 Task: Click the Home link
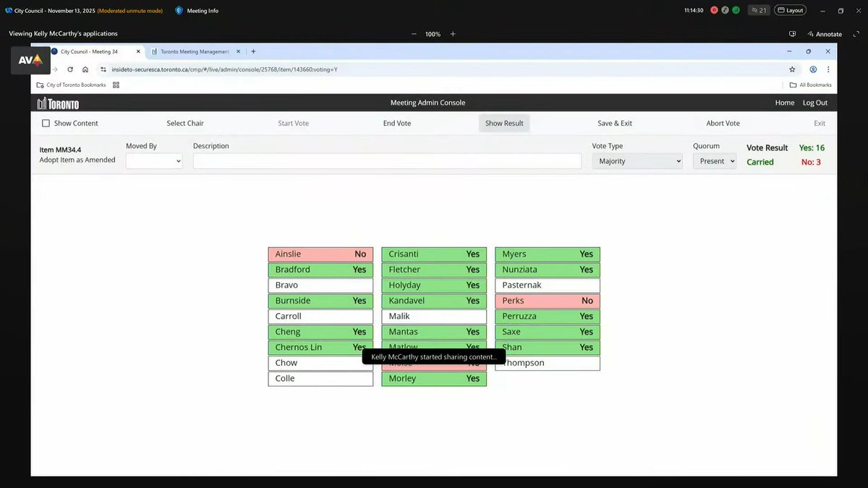point(785,103)
